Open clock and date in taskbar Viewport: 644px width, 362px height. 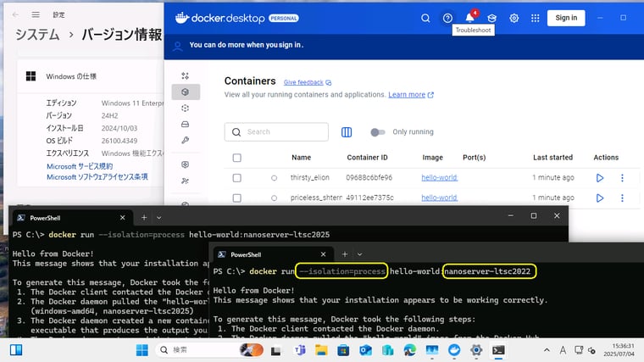(x=619, y=350)
